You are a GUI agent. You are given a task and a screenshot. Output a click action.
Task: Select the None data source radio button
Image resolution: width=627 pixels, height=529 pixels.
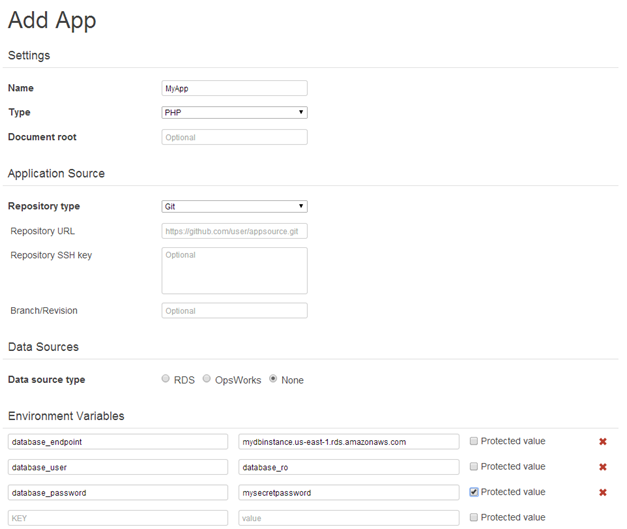point(273,378)
